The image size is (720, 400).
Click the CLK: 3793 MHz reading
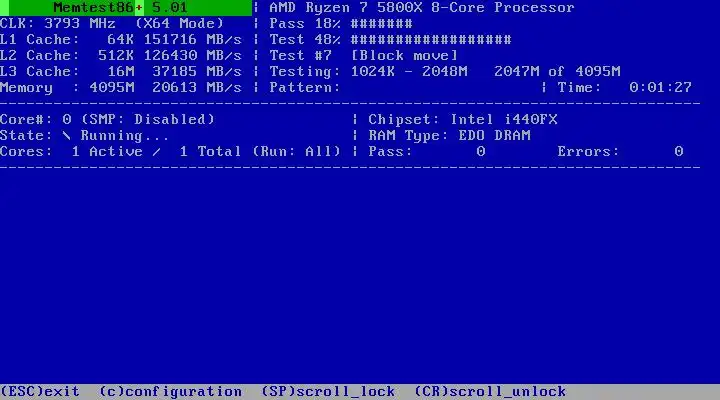click(58, 23)
